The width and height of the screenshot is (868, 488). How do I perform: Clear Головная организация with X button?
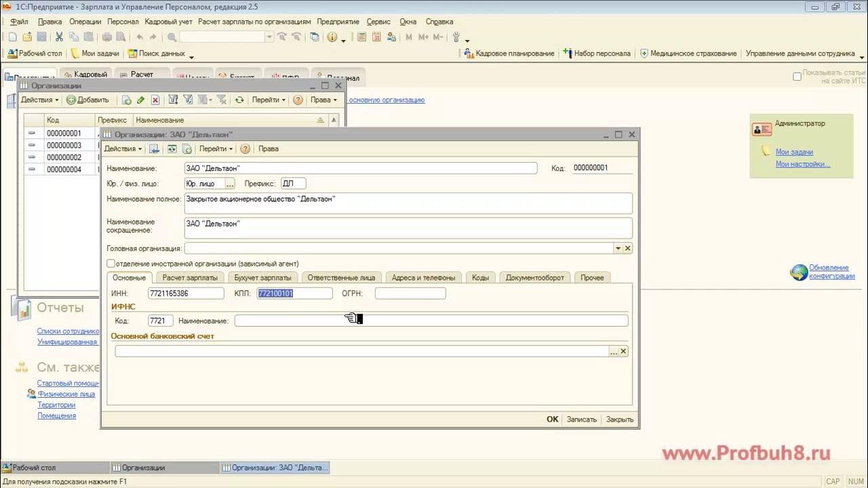pyautogui.click(x=628, y=248)
